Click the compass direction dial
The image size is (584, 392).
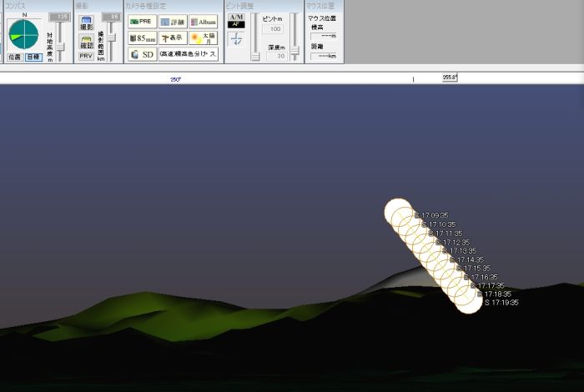click(23, 33)
